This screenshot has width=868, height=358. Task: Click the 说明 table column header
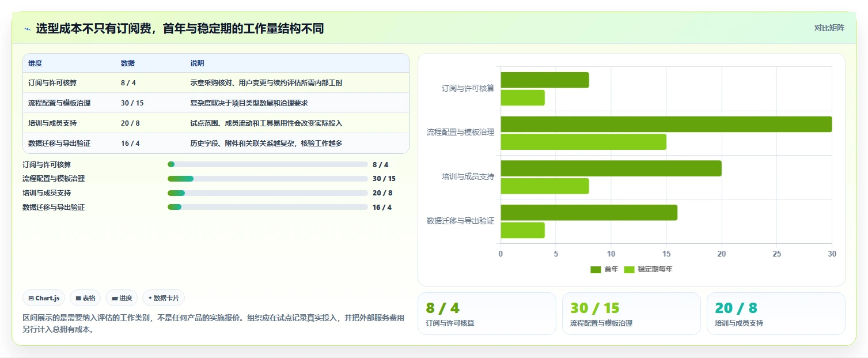197,63
